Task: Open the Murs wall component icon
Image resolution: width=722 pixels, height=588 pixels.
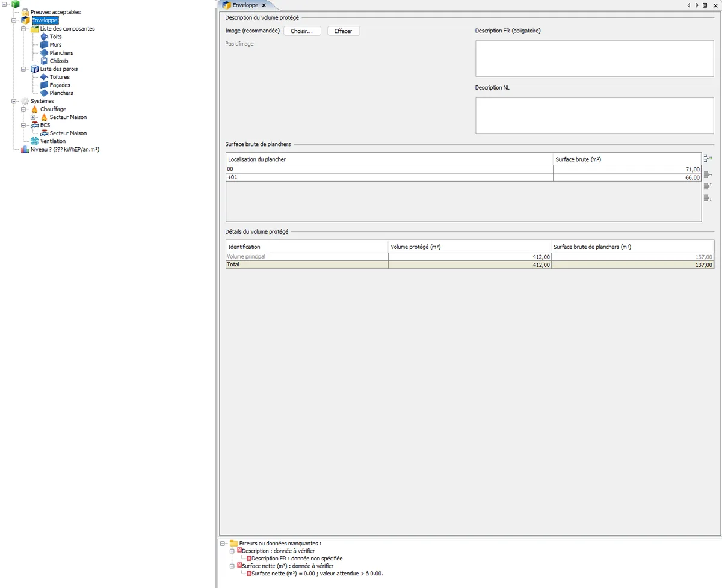Action: pyautogui.click(x=44, y=44)
